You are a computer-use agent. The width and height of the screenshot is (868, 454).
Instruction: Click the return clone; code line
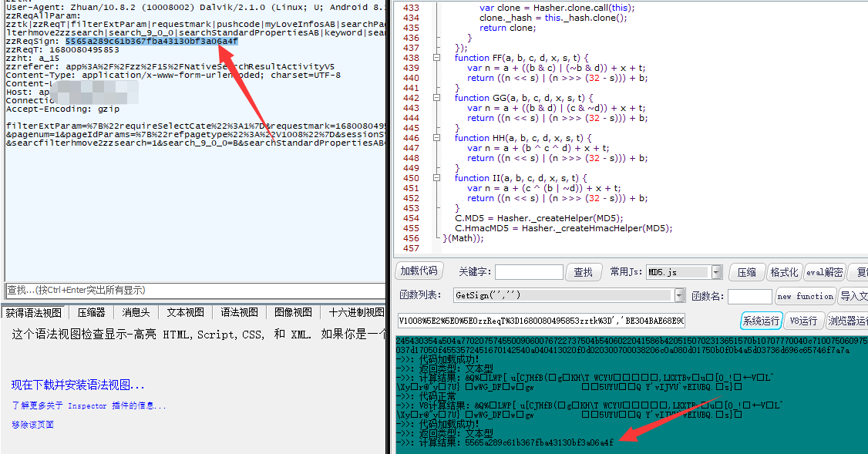point(508,28)
